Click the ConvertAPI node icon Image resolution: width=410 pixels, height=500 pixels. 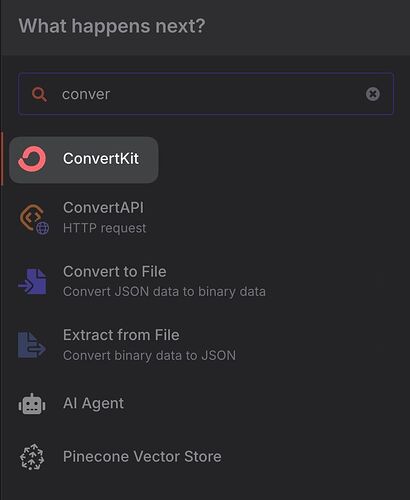(x=31, y=217)
